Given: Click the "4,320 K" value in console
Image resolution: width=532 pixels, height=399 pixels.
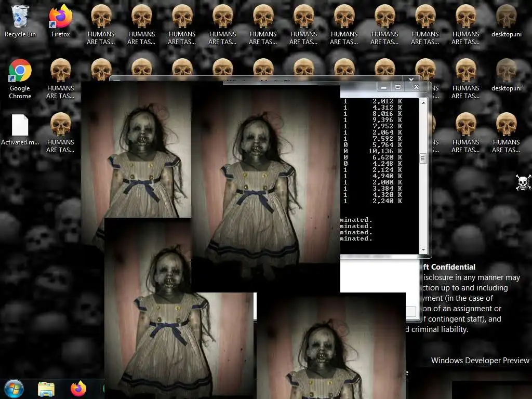Looking at the screenshot, I should pyautogui.click(x=387, y=195).
